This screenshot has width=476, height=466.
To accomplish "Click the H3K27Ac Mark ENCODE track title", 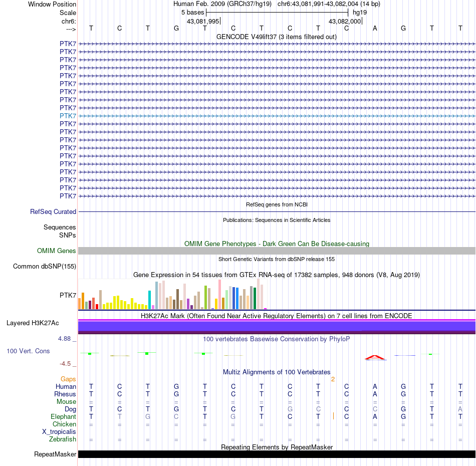I will pyautogui.click(x=277, y=316).
